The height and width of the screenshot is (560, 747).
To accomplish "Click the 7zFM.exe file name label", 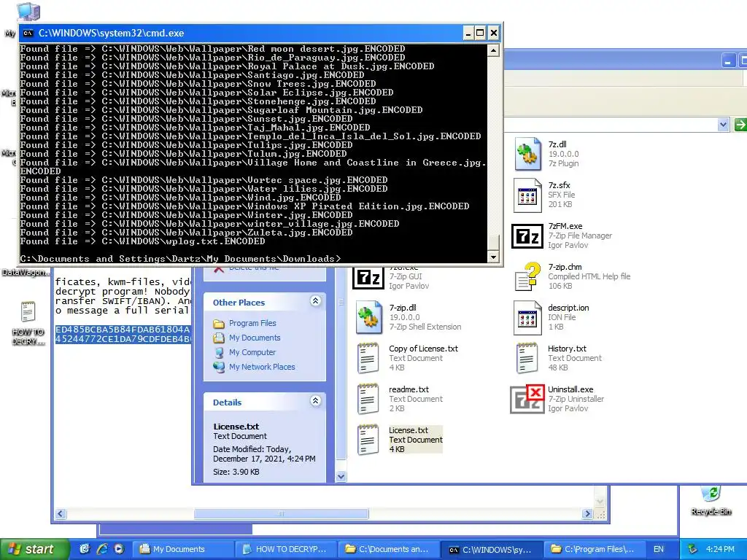I will click(x=565, y=226).
